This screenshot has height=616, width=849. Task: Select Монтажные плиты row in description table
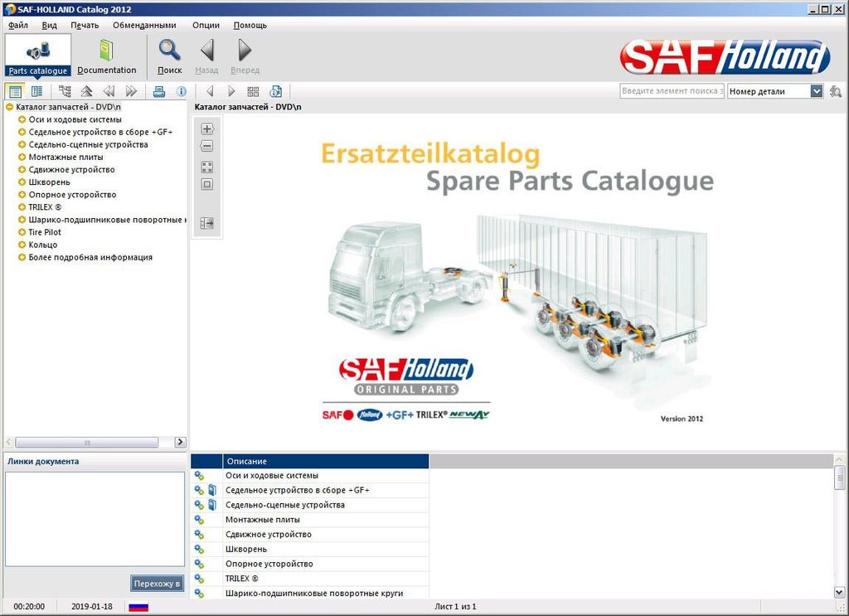(x=257, y=520)
